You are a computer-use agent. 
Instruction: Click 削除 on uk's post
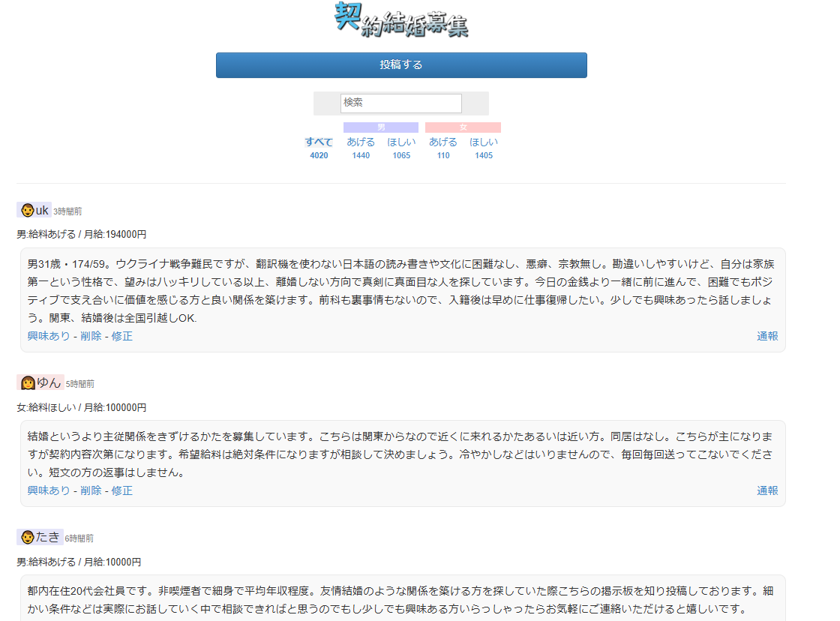[x=91, y=336]
